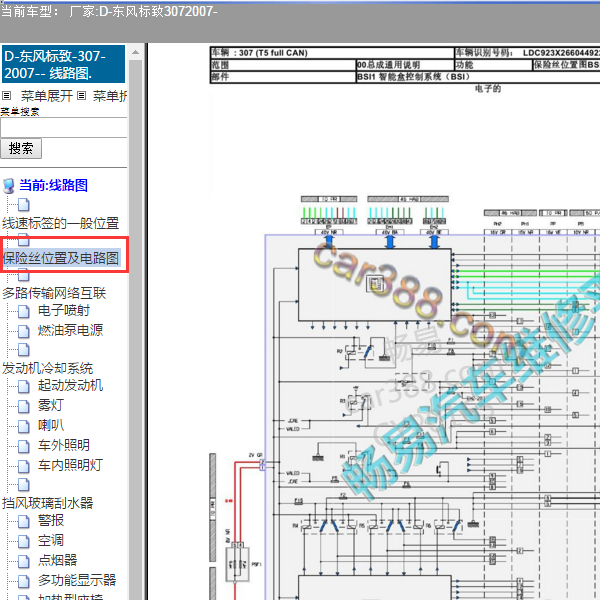Focus the 菜单搜索 input field
This screenshot has width=600, height=600.
(64, 127)
